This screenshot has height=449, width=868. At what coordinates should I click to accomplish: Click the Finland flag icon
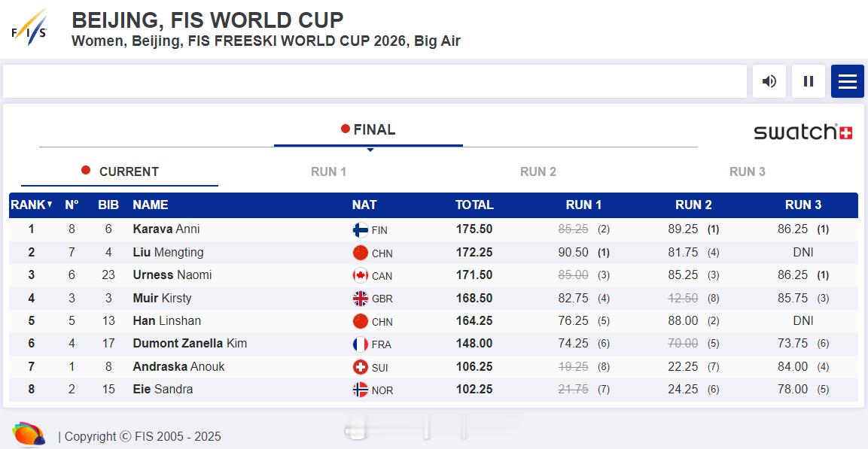click(361, 230)
